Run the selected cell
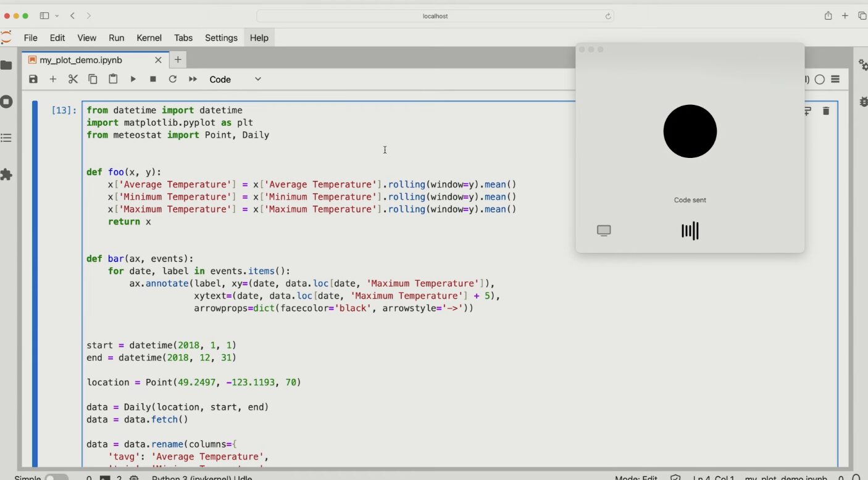The image size is (868, 480). click(133, 79)
